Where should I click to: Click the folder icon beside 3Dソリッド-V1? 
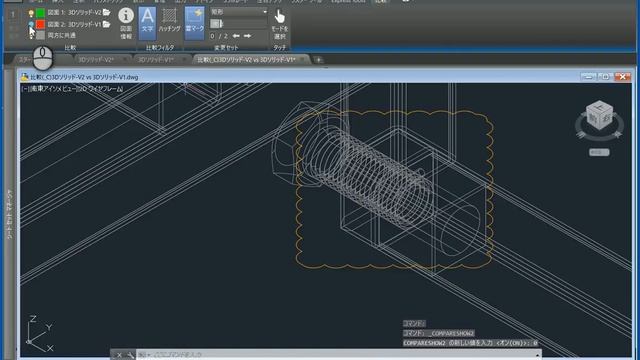[x=107, y=24]
